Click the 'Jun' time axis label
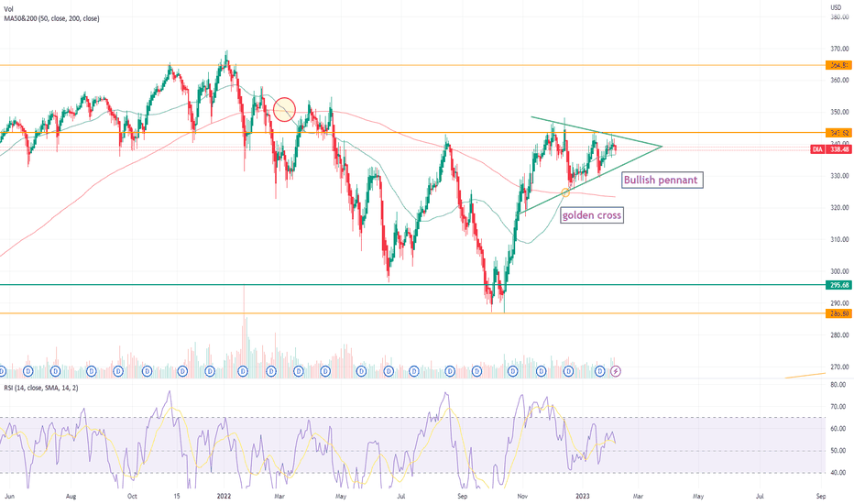 (x=9, y=497)
